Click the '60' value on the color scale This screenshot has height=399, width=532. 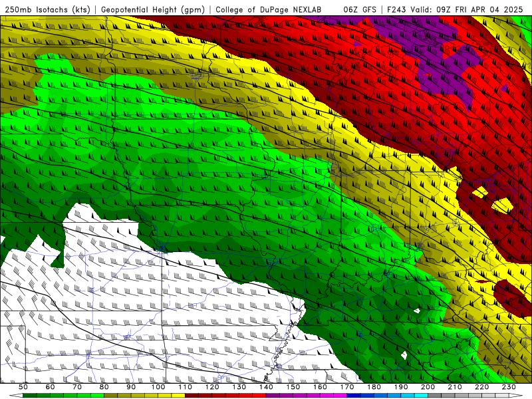pos(50,387)
